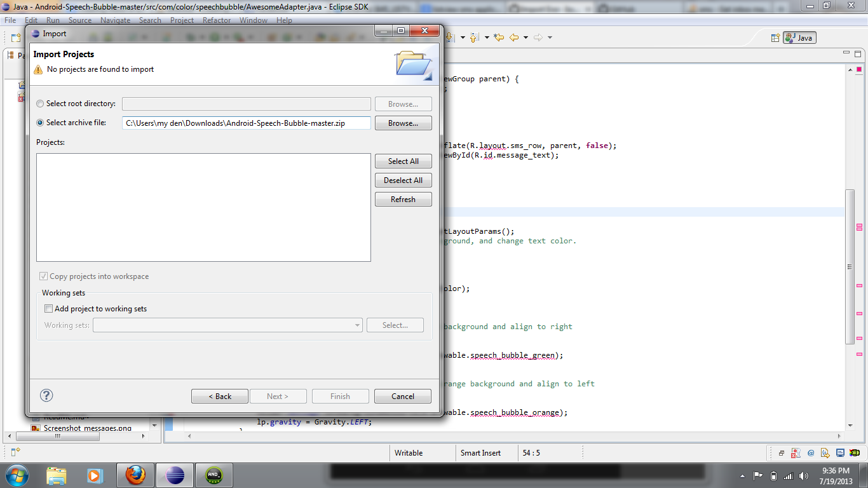Image resolution: width=868 pixels, height=488 pixels.
Task: Click the Projects list box
Action: pos(203,207)
